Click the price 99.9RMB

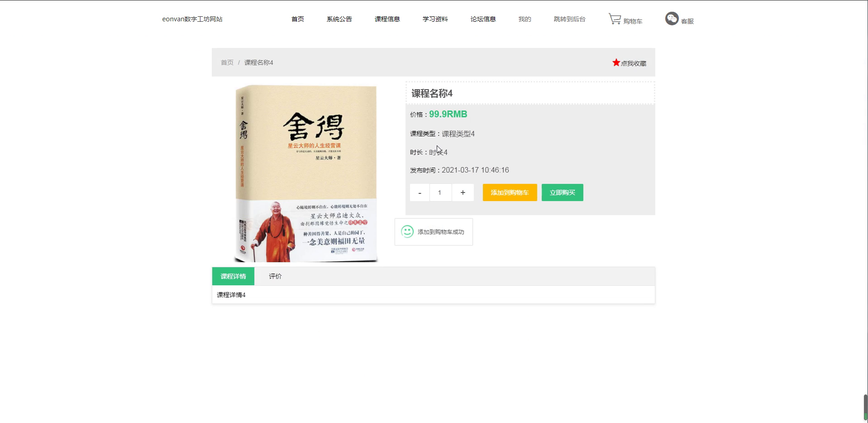(x=448, y=114)
